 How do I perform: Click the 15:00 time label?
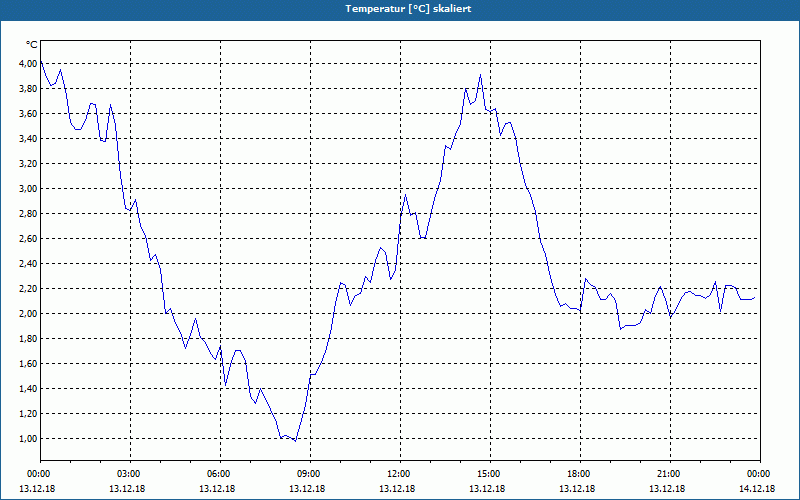tap(490, 474)
